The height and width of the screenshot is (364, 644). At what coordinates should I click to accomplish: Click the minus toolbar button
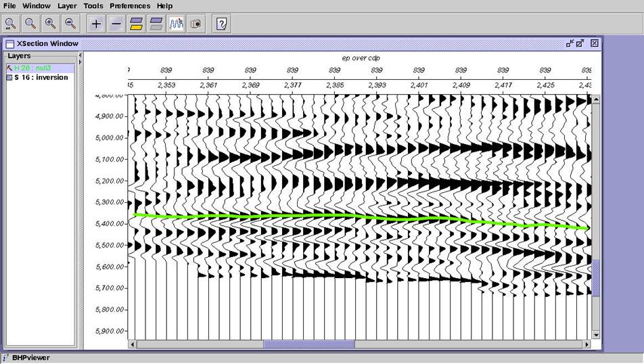point(116,24)
